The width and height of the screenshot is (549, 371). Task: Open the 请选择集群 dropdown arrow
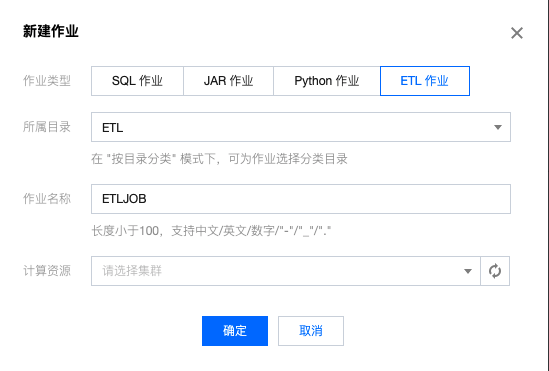(x=468, y=271)
